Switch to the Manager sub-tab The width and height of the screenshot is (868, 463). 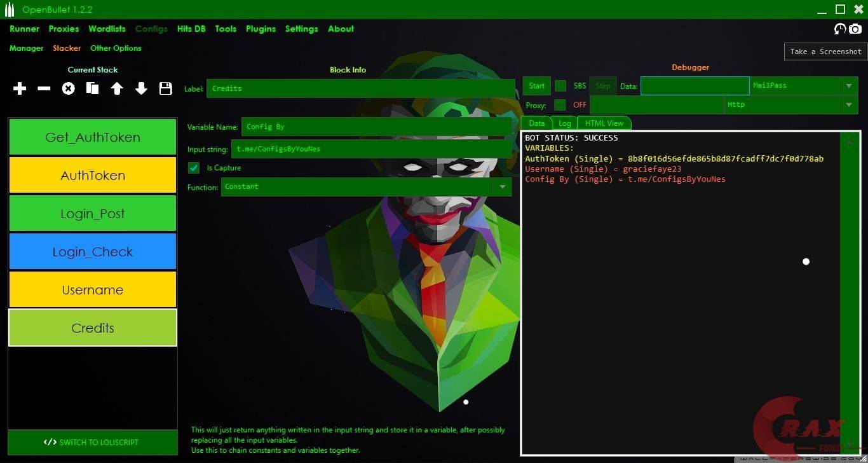click(26, 48)
